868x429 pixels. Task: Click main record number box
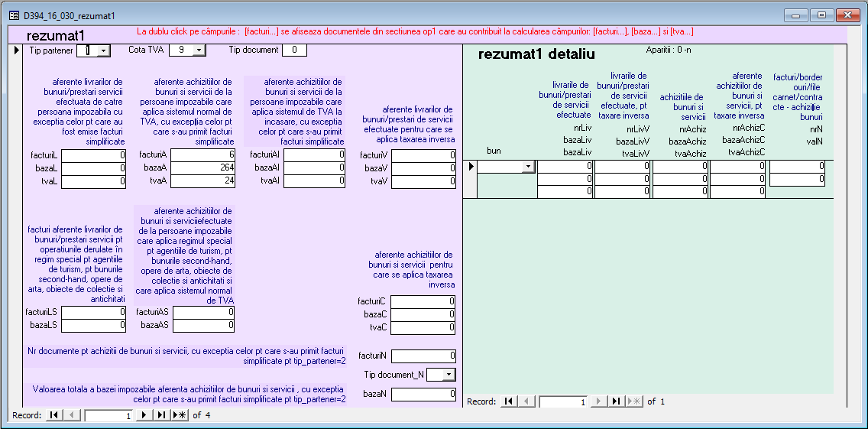pos(109,415)
